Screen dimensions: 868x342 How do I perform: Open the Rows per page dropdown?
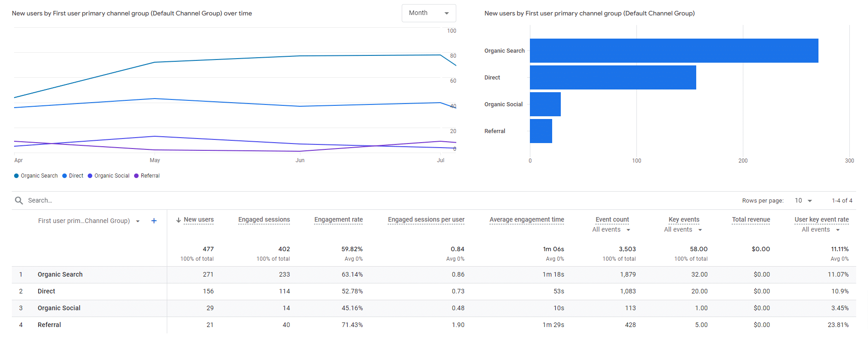pyautogui.click(x=803, y=201)
